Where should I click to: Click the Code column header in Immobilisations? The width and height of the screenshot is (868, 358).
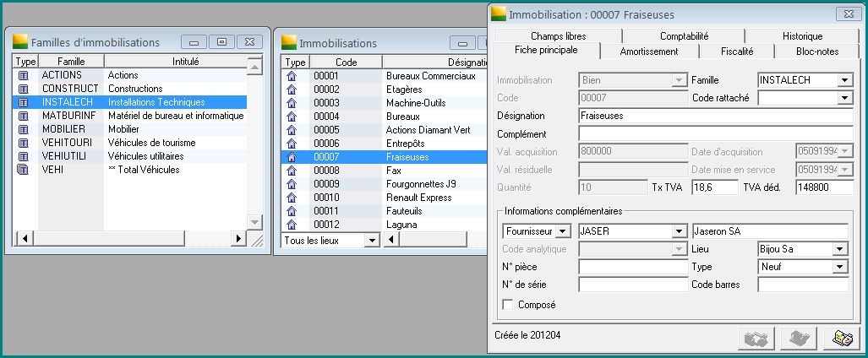(347, 62)
